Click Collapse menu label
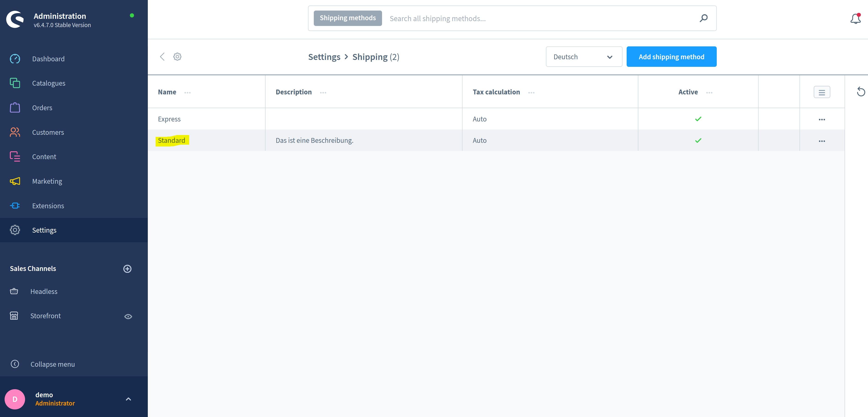This screenshot has height=417, width=868. 53,364
